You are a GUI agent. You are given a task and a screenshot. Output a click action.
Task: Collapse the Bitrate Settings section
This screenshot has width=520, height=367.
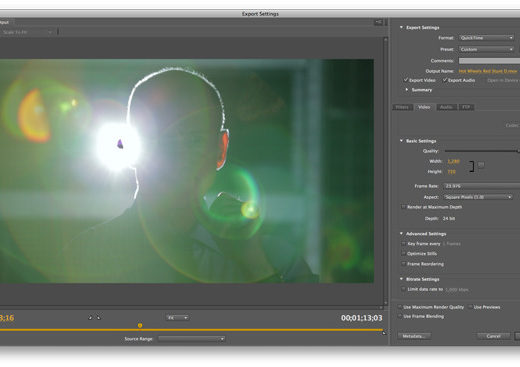pos(401,279)
